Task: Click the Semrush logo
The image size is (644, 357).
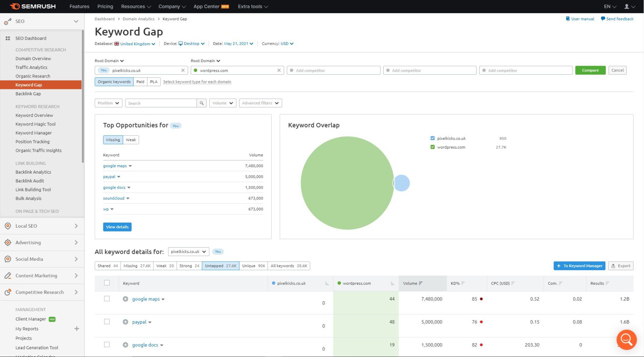Action: click(33, 6)
